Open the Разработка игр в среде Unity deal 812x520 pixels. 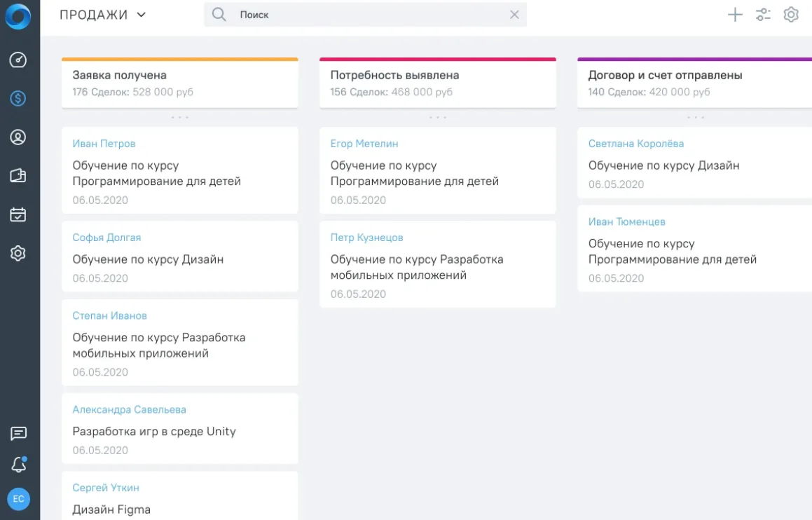click(x=154, y=432)
